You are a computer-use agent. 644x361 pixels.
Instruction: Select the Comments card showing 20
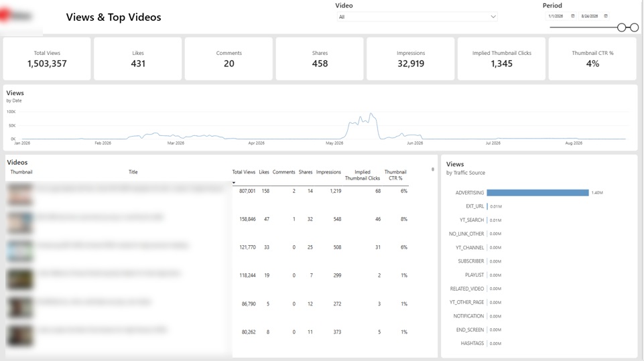pyautogui.click(x=229, y=59)
